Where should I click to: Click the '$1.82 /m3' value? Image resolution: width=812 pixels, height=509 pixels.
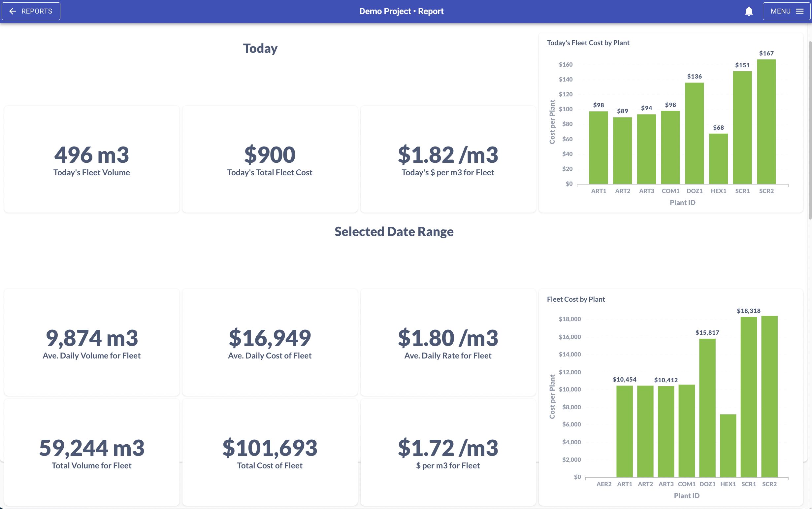pyautogui.click(x=448, y=155)
